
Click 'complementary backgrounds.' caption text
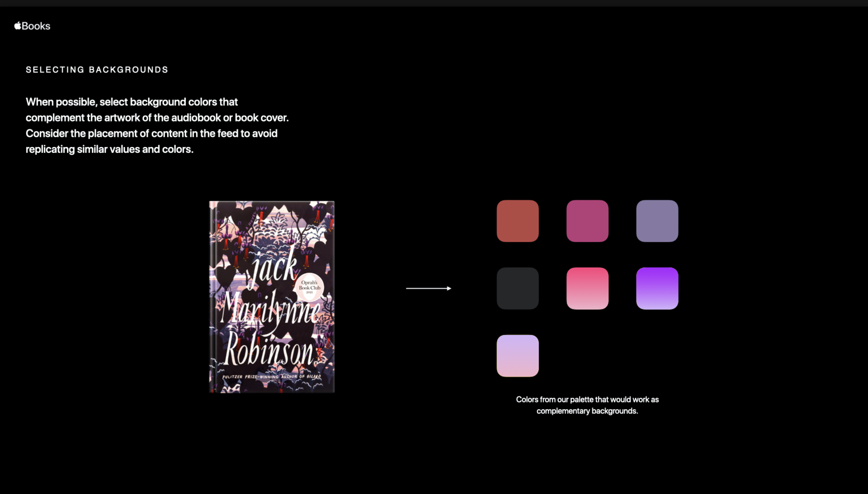point(587,411)
